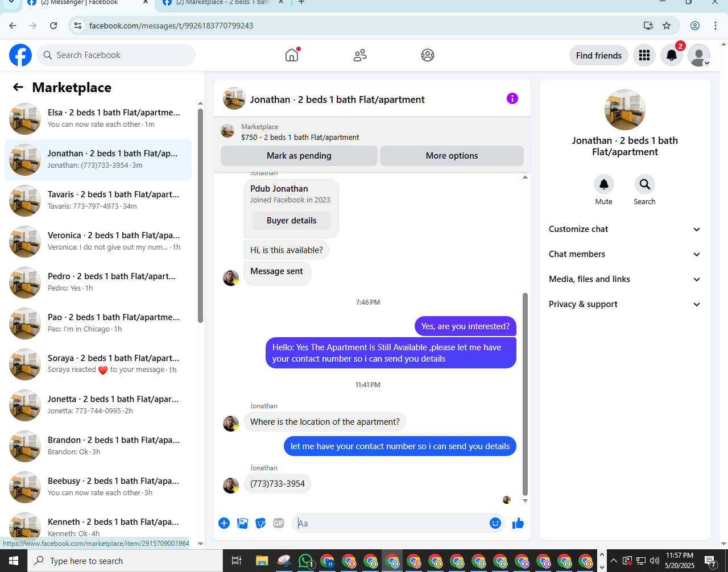Click Jonathan's apartment thumbnail in side panel
728x572 pixels.
coord(624,110)
